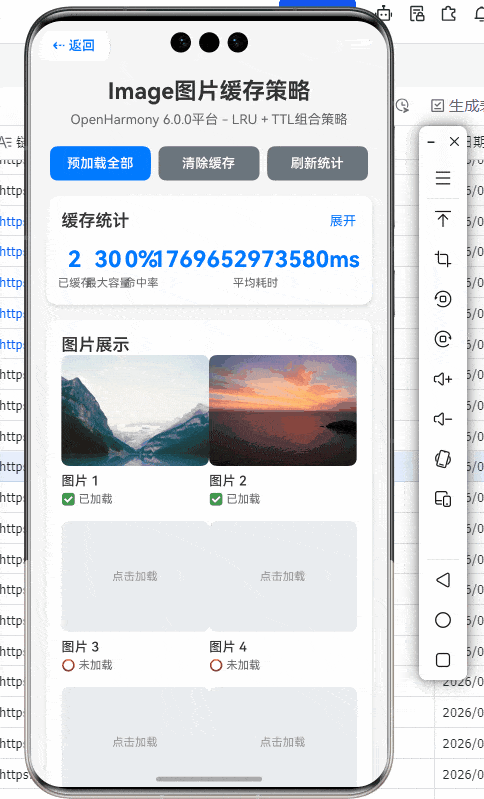Image resolution: width=484 pixels, height=799 pixels.
Task: Click the pin-to-top arrow icon
Action: tap(443, 219)
